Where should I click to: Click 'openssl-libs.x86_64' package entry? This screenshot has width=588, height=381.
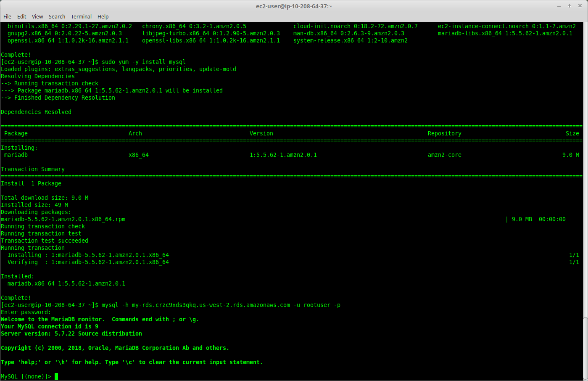point(211,40)
